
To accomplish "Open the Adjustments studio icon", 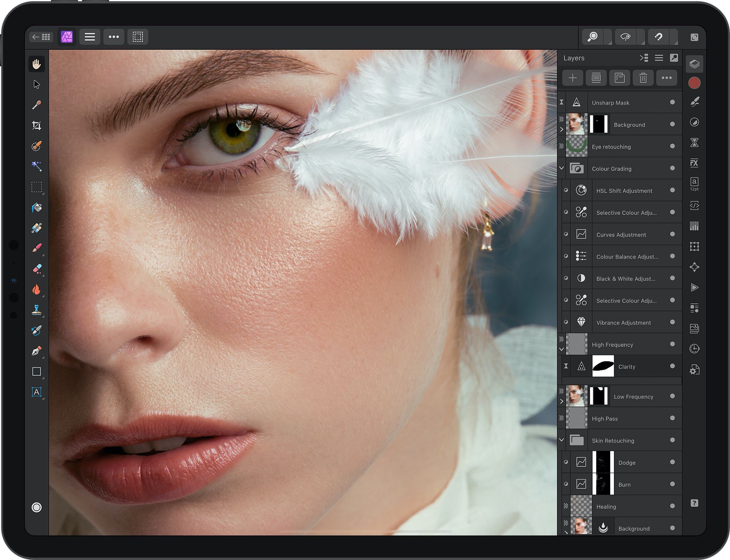I will coord(694,122).
